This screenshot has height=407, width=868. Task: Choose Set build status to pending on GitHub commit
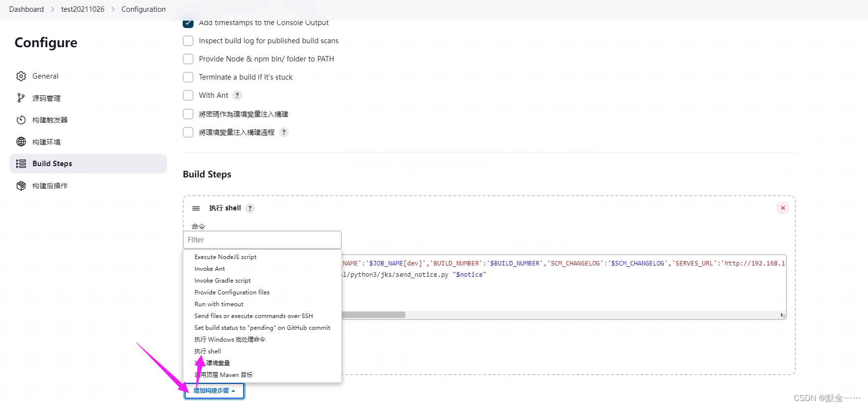tap(262, 328)
